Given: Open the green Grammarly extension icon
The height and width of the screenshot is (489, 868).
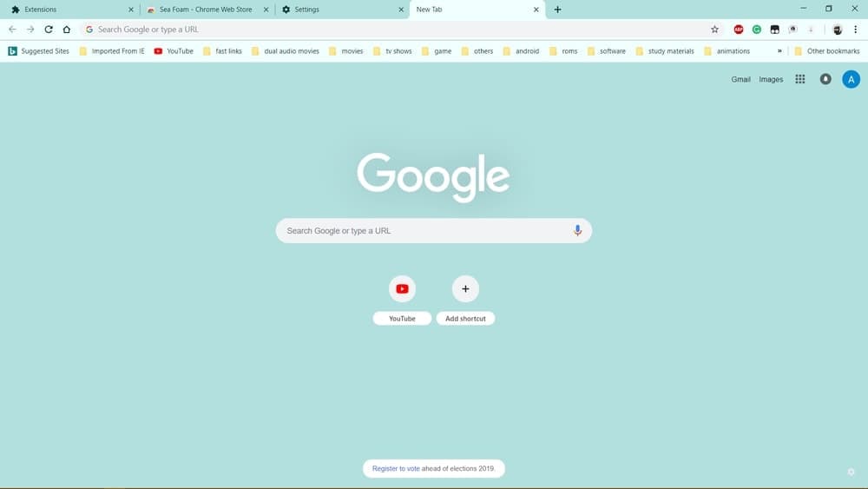Looking at the screenshot, I should [x=757, y=30].
